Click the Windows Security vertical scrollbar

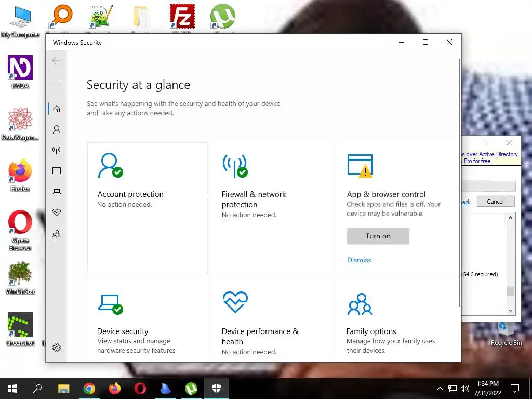(460, 182)
